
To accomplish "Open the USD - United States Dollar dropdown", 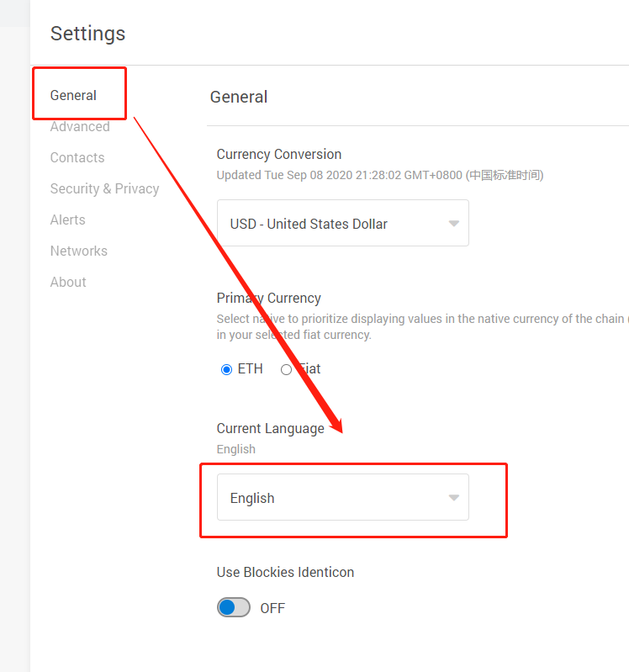I will 342,224.
